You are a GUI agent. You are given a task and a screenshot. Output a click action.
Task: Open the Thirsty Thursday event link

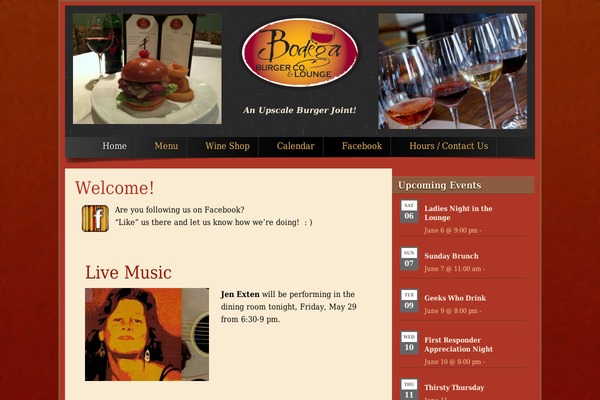coord(454,387)
